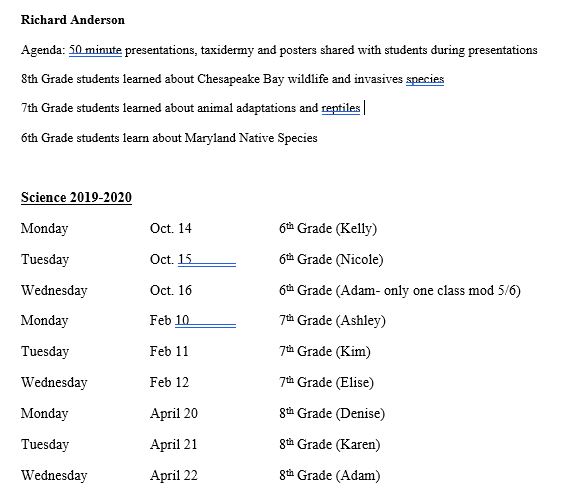Click '6th Grade (Kelly)' entry
The height and width of the screenshot is (493, 562).
click(x=328, y=228)
